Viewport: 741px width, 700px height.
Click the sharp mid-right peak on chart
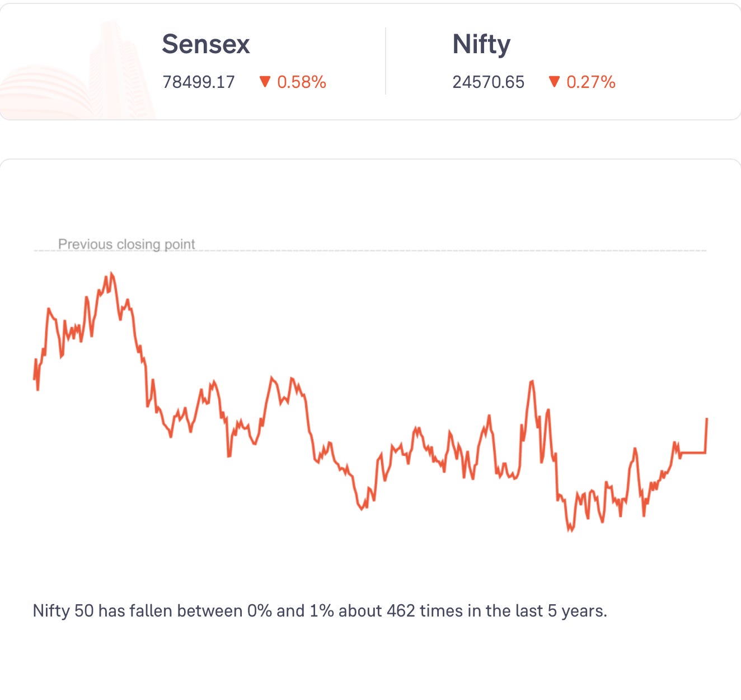pos(531,382)
